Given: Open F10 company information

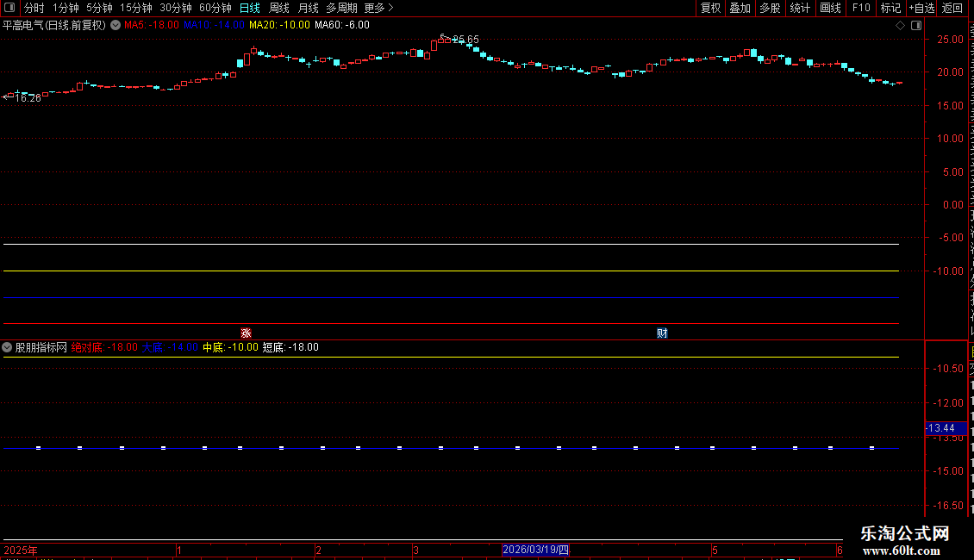Looking at the screenshot, I should pos(861,8).
